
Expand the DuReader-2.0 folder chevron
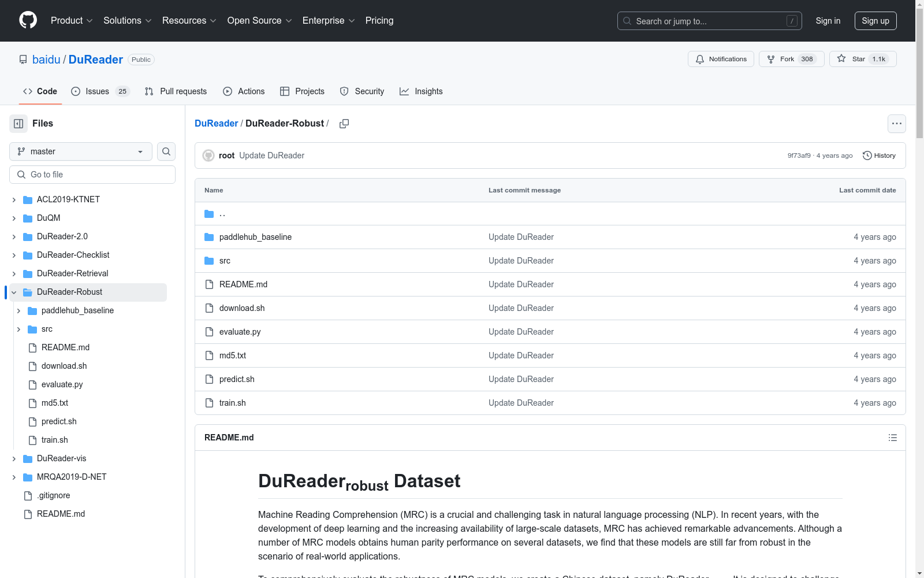[14, 236]
